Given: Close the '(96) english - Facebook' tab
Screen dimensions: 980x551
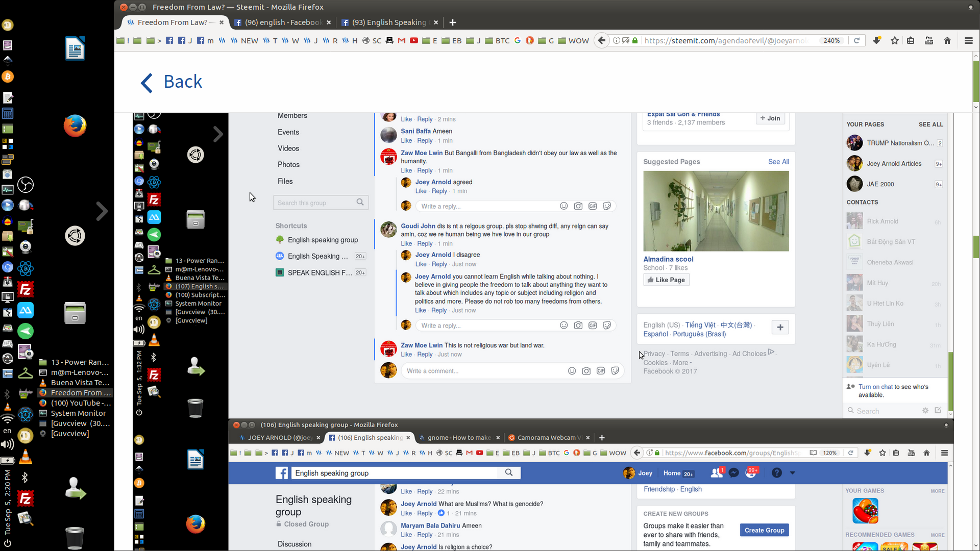Looking at the screenshot, I should coord(329,22).
